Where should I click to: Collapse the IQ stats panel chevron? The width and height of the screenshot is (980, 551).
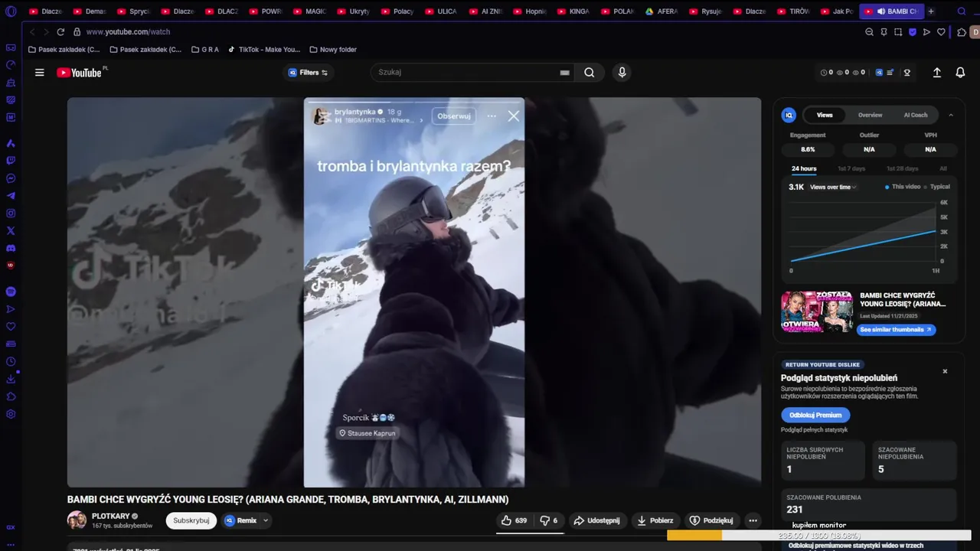(951, 115)
